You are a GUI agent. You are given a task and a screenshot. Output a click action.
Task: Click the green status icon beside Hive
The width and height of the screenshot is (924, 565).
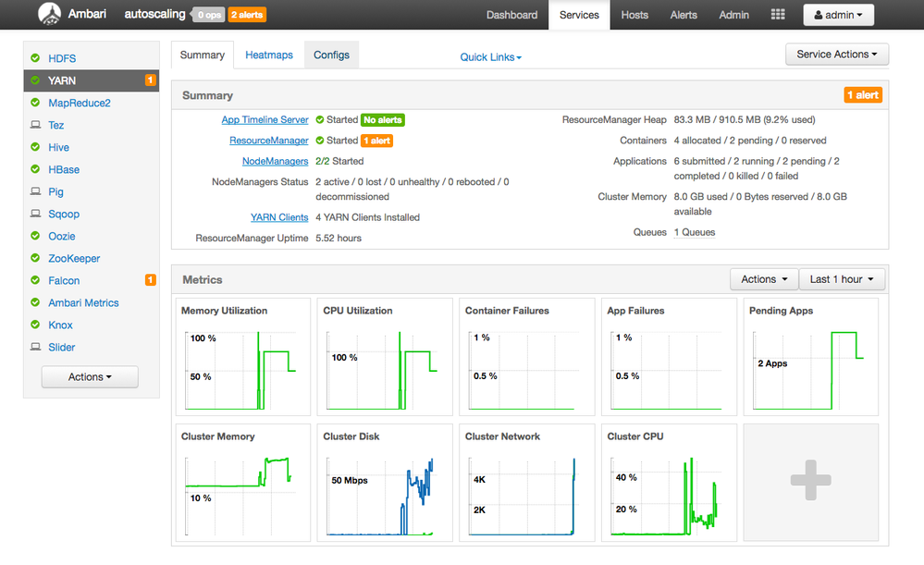(x=35, y=147)
